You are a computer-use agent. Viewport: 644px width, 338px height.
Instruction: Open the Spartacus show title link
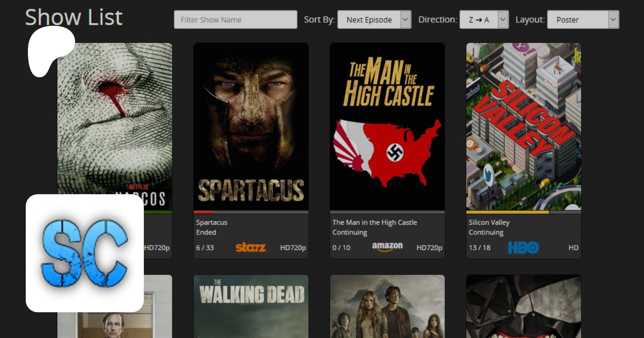tap(211, 222)
